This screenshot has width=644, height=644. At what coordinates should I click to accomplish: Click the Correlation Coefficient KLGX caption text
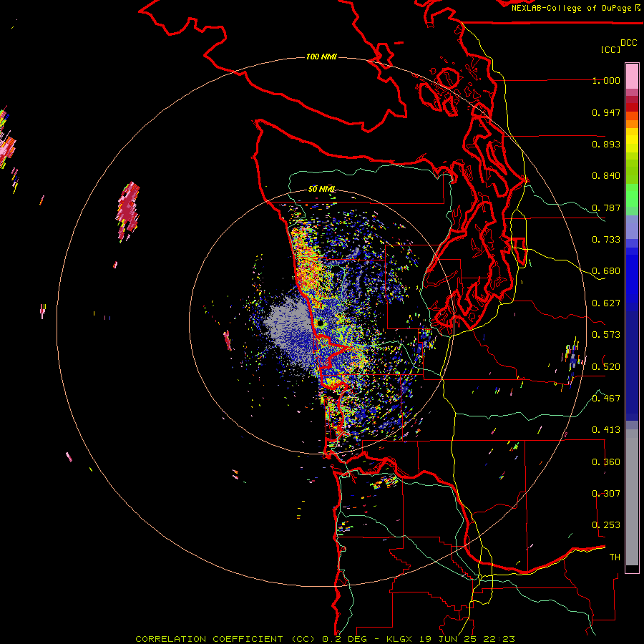click(x=325, y=639)
